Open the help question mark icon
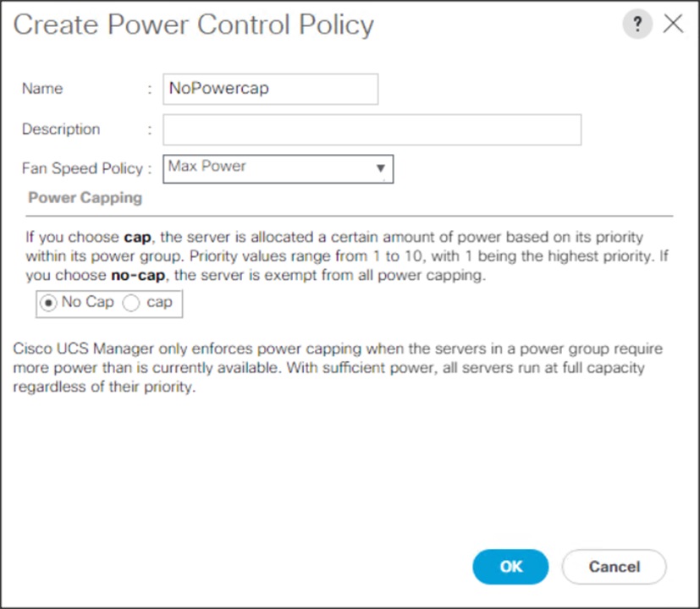Screen dimensions: 700x609 [637, 24]
